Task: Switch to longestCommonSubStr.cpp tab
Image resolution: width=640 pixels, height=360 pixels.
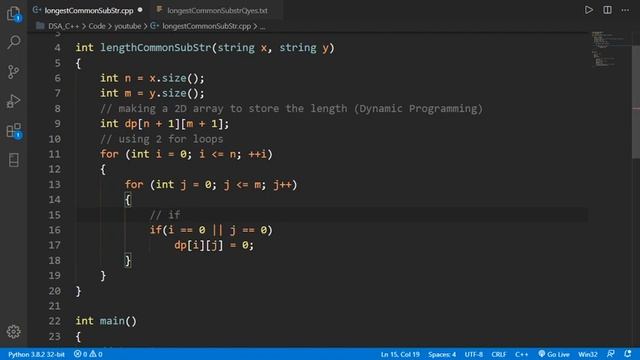Action: [x=89, y=10]
